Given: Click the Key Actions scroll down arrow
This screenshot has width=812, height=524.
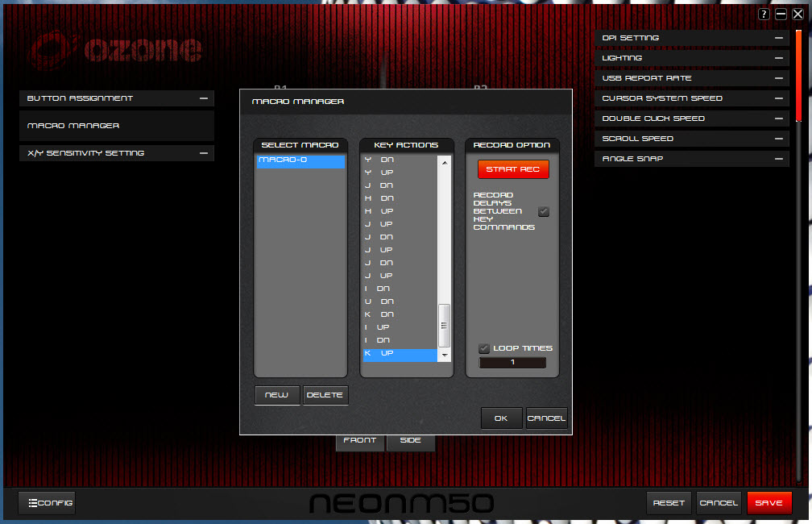Looking at the screenshot, I should [445, 355].
